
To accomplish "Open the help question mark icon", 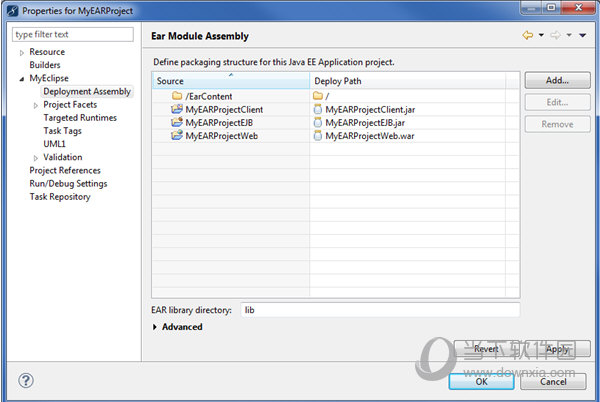I will pyautogui.click(x=26, y=381).
